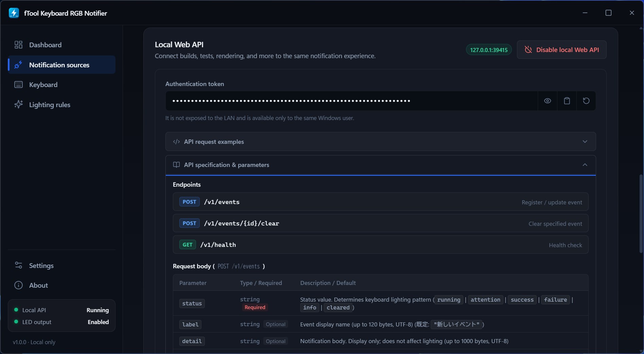Image resolution: width=644 pixels, height=354 pixels.
Task: Open the About page
Action: click(61, 285)
